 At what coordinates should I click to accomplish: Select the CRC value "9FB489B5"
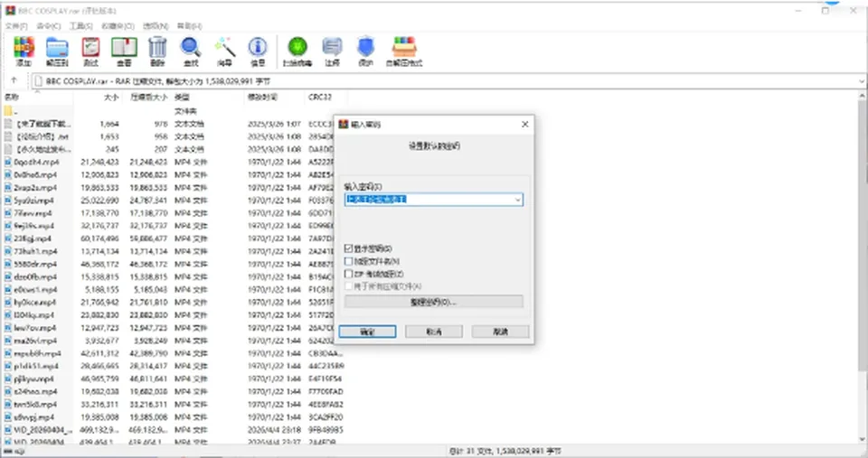tap(326, 430)
